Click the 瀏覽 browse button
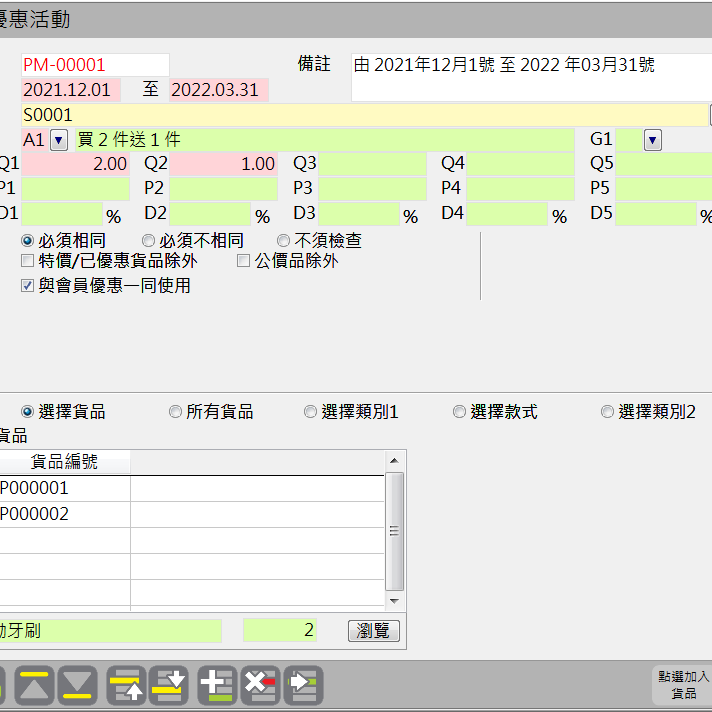 tap(374, 631)
